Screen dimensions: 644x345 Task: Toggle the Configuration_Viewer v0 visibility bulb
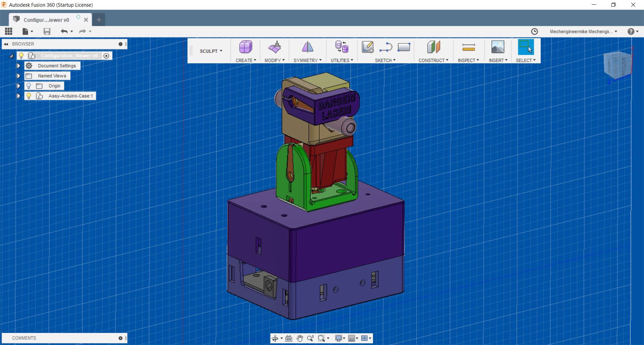[x=21, y=56]
